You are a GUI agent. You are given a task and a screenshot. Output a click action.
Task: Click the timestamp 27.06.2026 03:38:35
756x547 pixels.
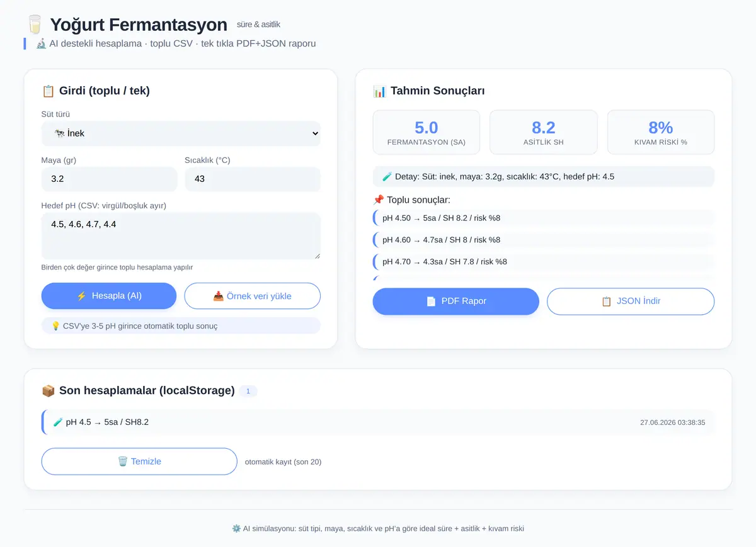(x=673, y=423)
